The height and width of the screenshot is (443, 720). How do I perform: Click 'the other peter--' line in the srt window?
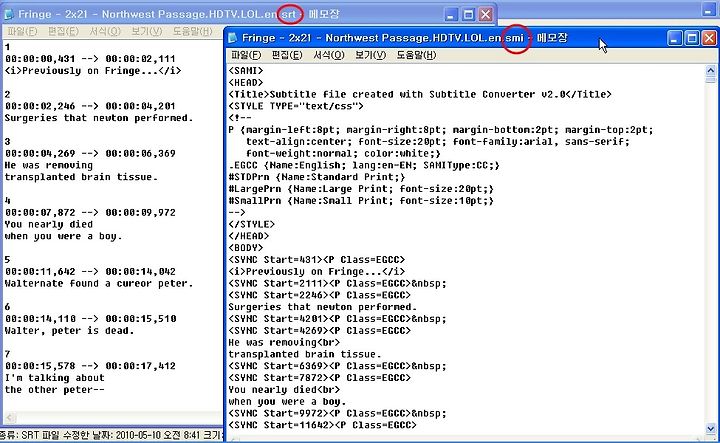pyautogui.click(x=55, y=390)
